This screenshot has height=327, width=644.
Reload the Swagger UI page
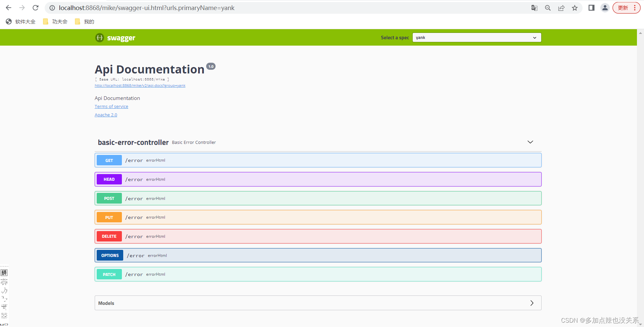36,8
